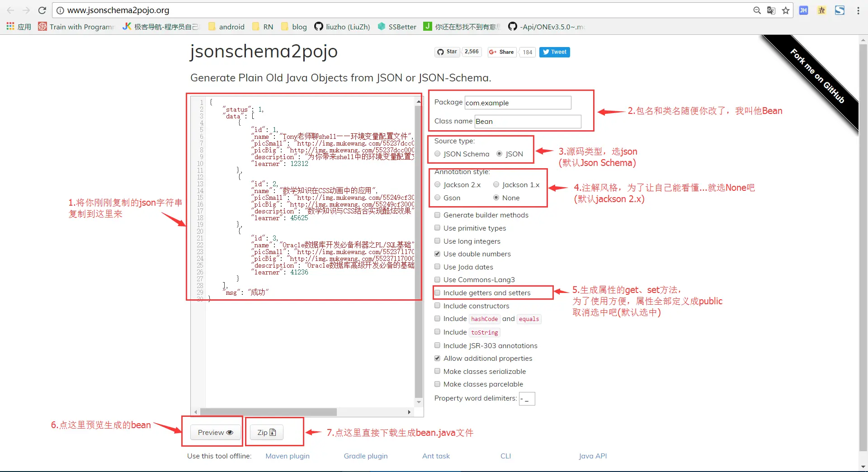This screenshot has width=868, height=472.
Task: Check Make classes serializable
Action: point(437,371)
